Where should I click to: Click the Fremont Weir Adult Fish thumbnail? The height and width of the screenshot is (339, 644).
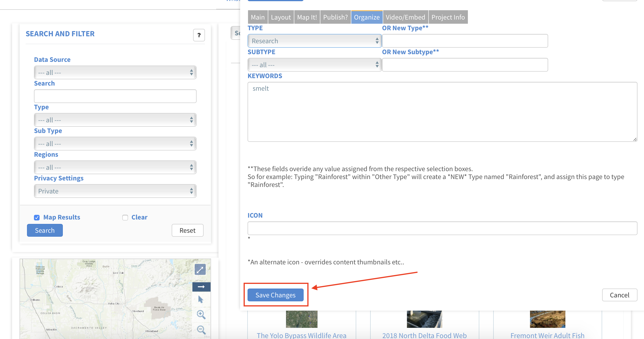click(x=547, y=319)
